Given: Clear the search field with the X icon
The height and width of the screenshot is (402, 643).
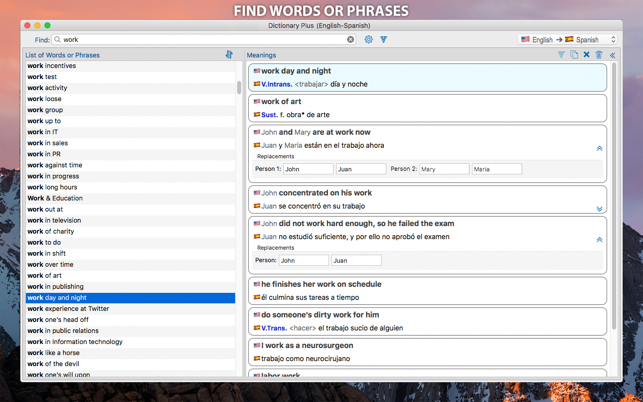Looking at the screenshot, I should click(350, 39).
